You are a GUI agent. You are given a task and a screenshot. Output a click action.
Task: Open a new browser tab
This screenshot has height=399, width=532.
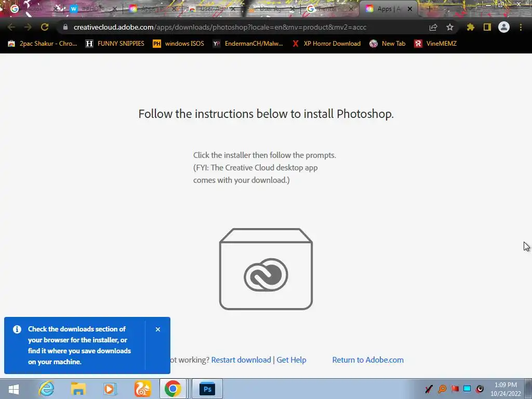click(429, 9)
